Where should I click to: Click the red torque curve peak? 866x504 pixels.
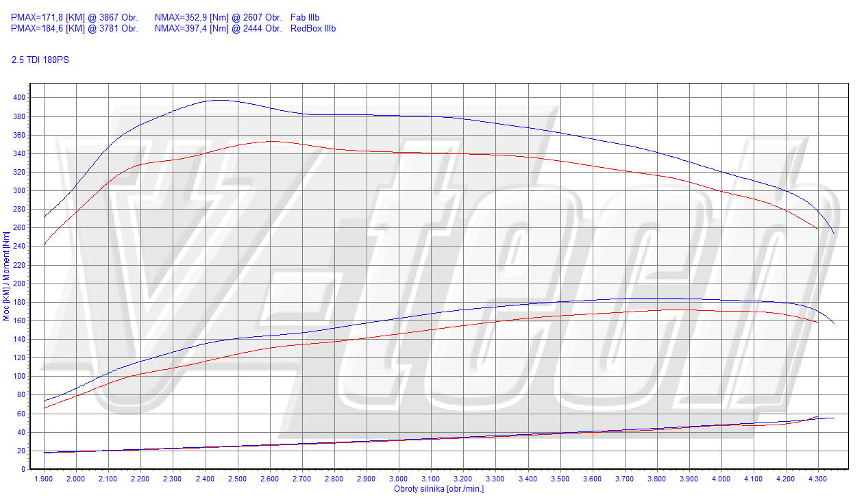[272, 141]
